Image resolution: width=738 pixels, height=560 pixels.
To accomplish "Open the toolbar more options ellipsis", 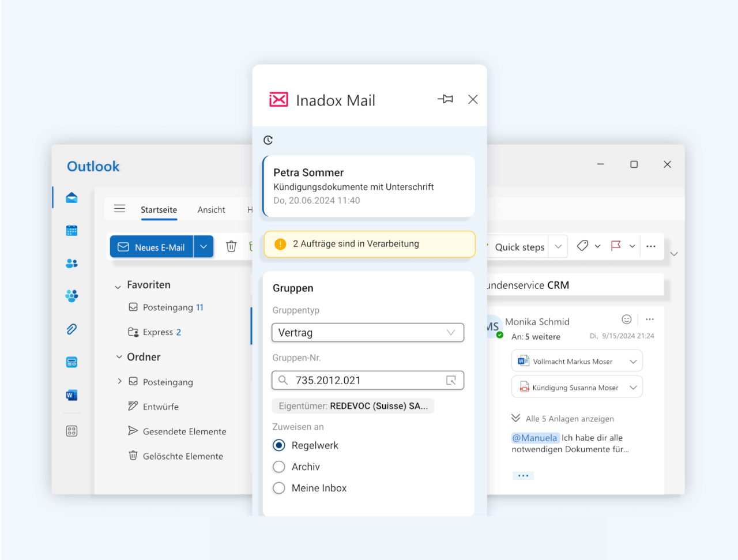I will tap(651, 246).
